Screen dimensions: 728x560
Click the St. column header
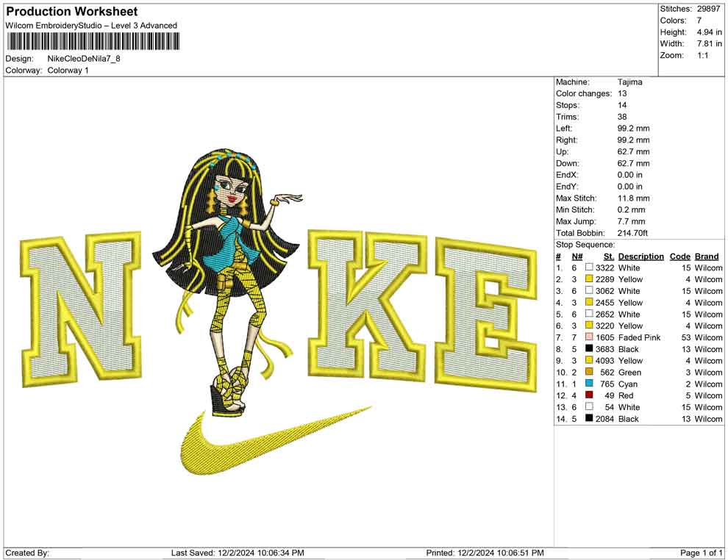point(609,256)
